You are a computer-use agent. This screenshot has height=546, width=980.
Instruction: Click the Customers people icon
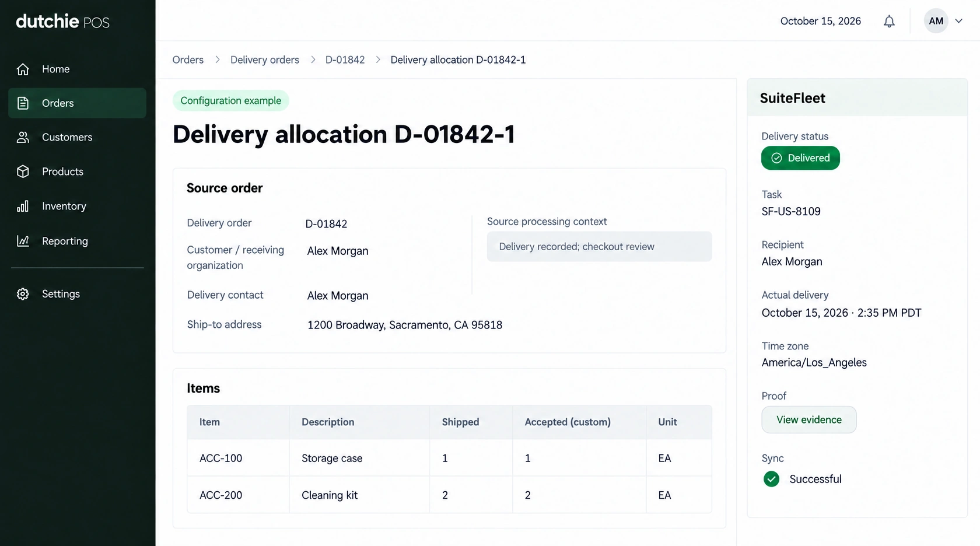tap(23, 137)
